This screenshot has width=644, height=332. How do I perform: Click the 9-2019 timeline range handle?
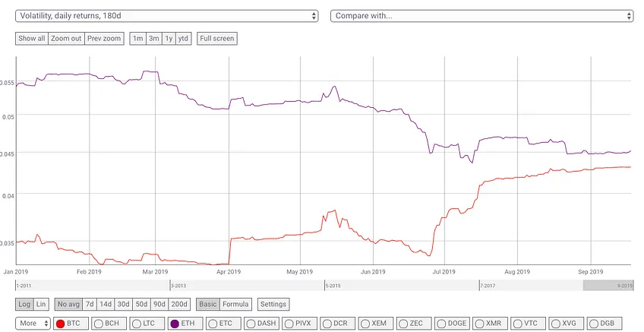coord(608,286)
